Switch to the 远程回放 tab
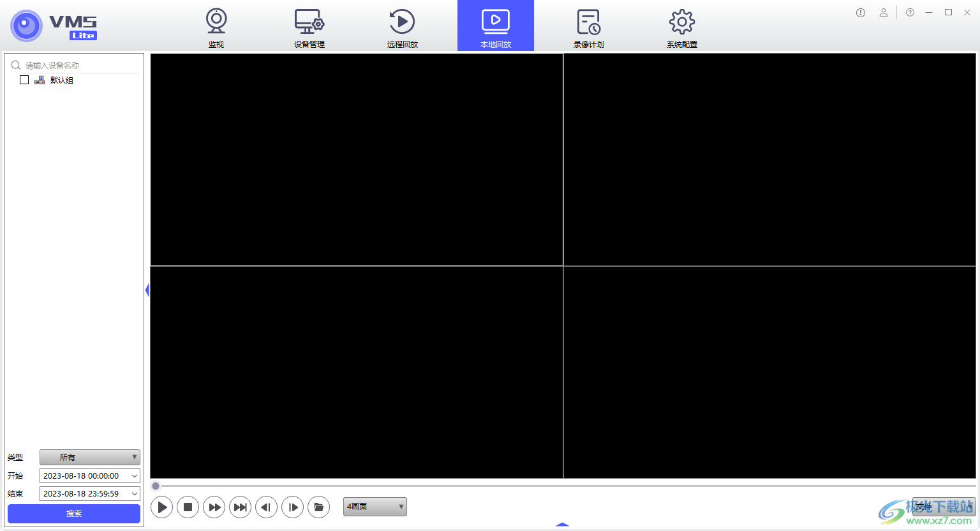The height and width of the screenshot is (531, 980). click(x=402, y=27)
